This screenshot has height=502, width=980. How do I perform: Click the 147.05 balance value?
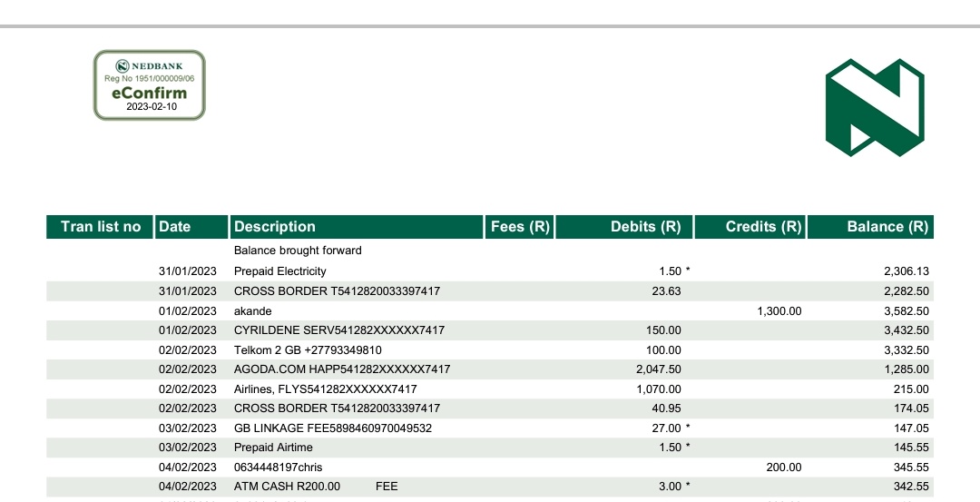click(911, 428)
